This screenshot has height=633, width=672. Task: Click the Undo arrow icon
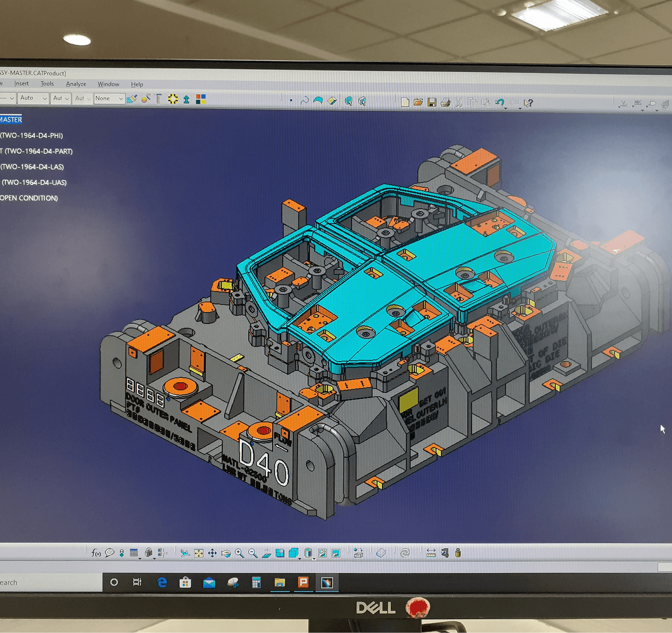pos(500,103)
